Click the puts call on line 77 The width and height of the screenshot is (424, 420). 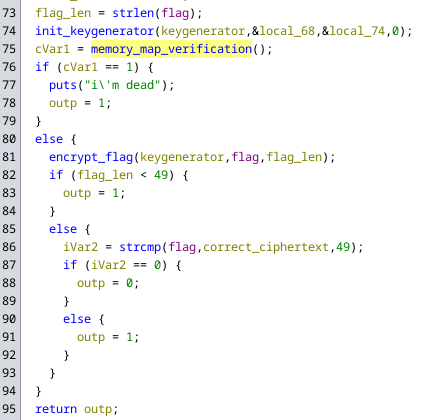click(x=63, y=85)
